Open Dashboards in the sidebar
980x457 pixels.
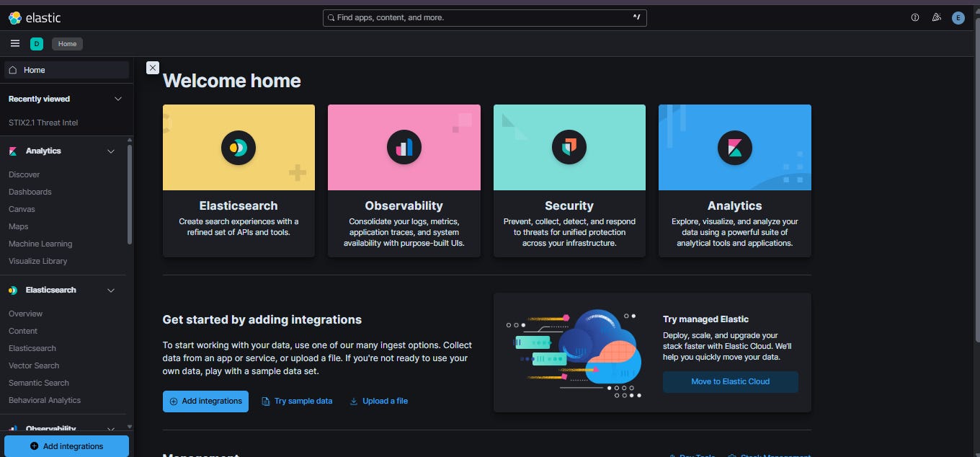click(30, 192)
